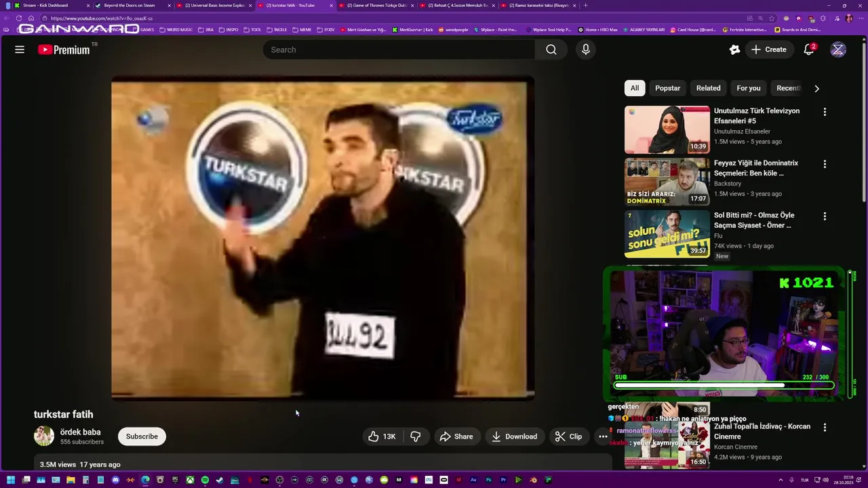This screenshot has width=868, height=488.
Task: Open the ördek baba channel avatar
Action: click(x=44, y=436)
